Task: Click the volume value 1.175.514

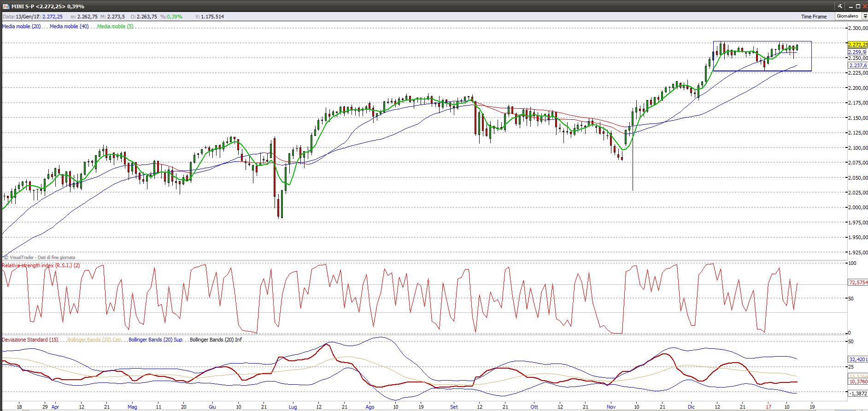Action: tap(212, 17)
